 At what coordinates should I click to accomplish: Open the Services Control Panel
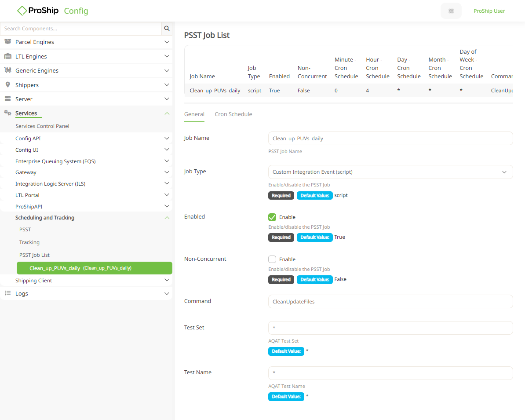[x=42, y=126]
